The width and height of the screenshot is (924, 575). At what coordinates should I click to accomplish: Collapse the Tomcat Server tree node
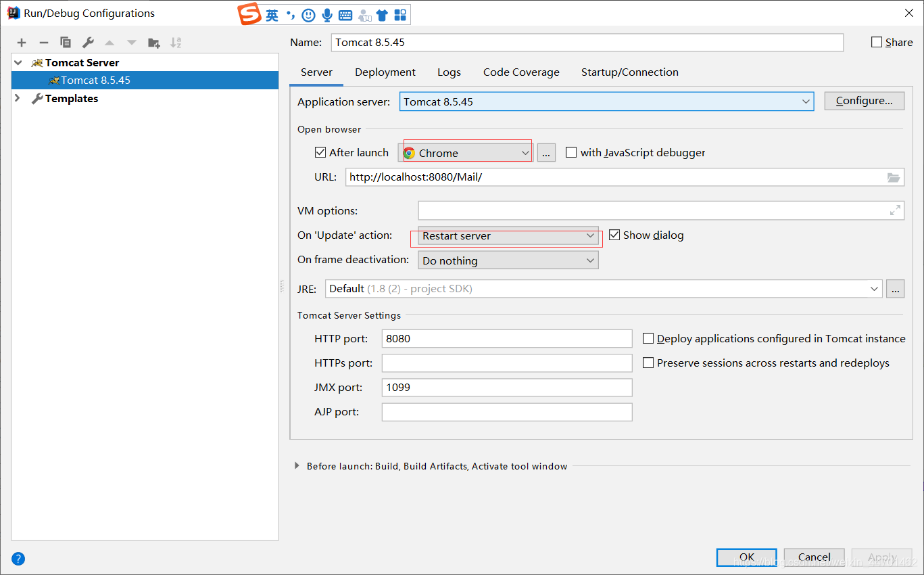18,62
